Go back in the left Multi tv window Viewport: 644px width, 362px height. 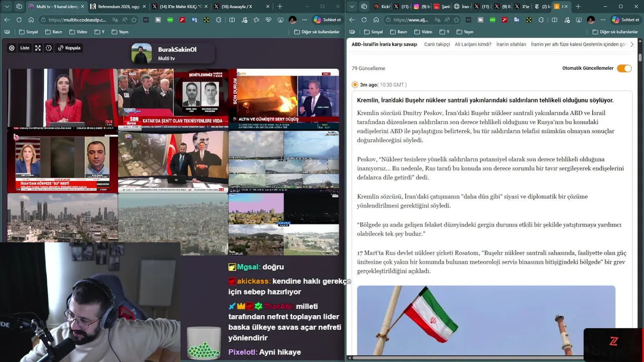click(x=7, y=20)
